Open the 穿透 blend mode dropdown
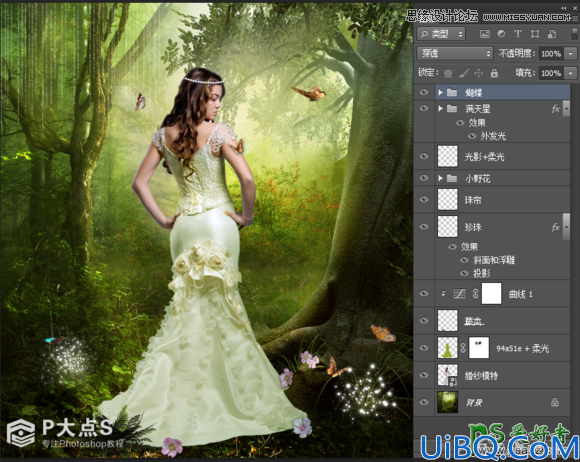The image size is (580, 462). (x=455, y=54)
